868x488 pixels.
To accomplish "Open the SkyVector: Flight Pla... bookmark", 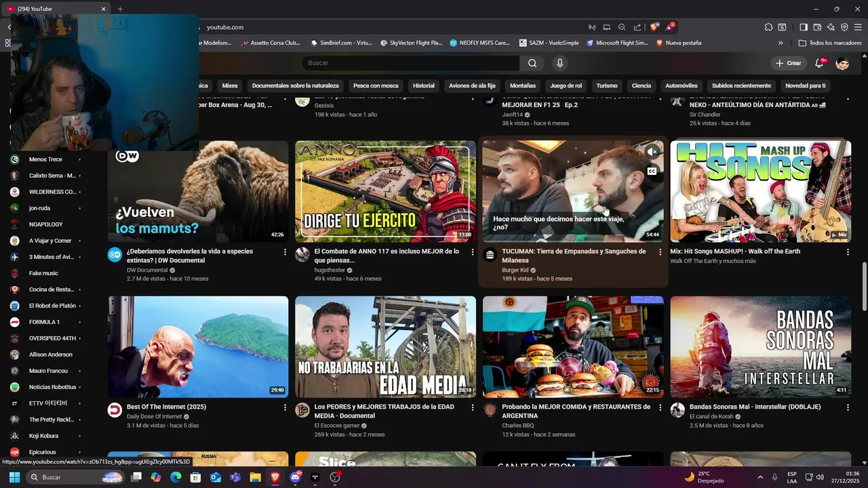I will pos(411,43).
